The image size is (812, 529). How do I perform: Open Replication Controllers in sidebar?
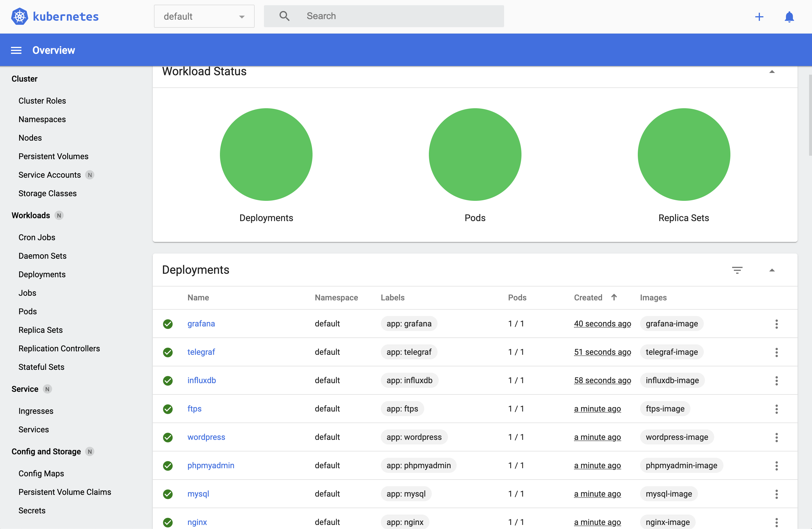59,348
